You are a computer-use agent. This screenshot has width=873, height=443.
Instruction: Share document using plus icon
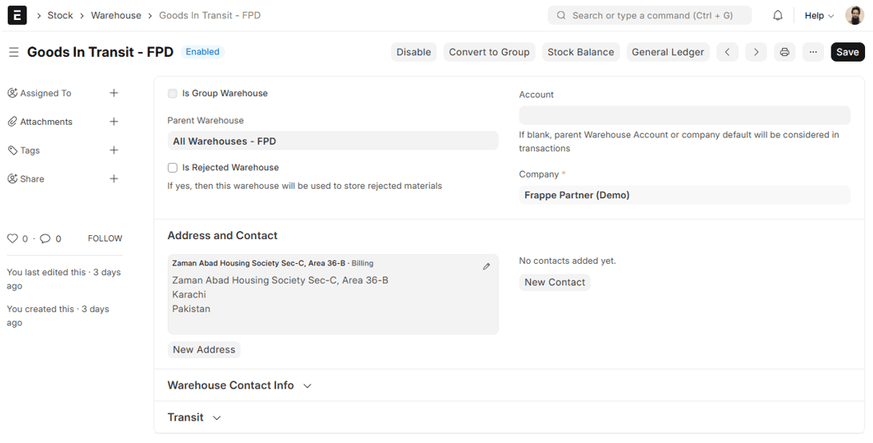(x=114, y=179)
